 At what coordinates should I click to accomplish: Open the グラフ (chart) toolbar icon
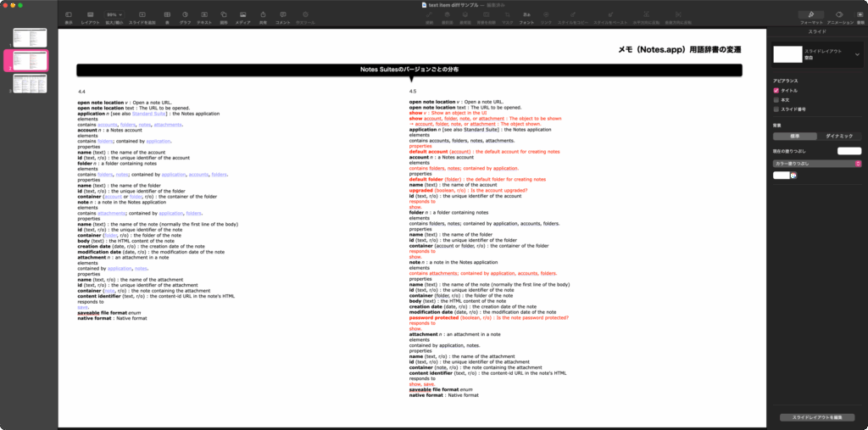tap(186, 15)
